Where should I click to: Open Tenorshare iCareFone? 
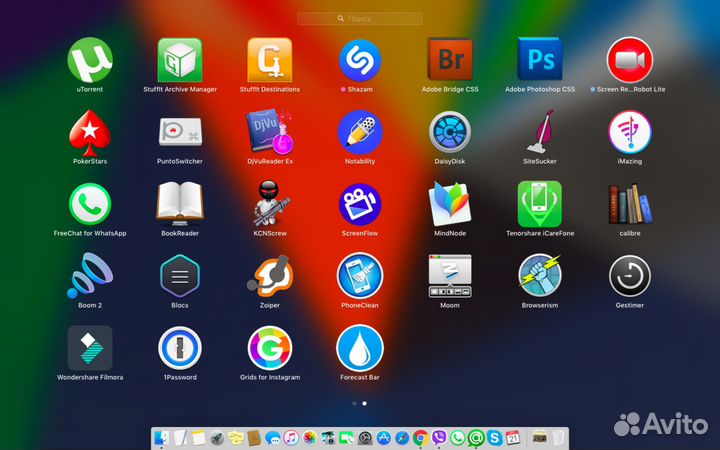(540, 204)
